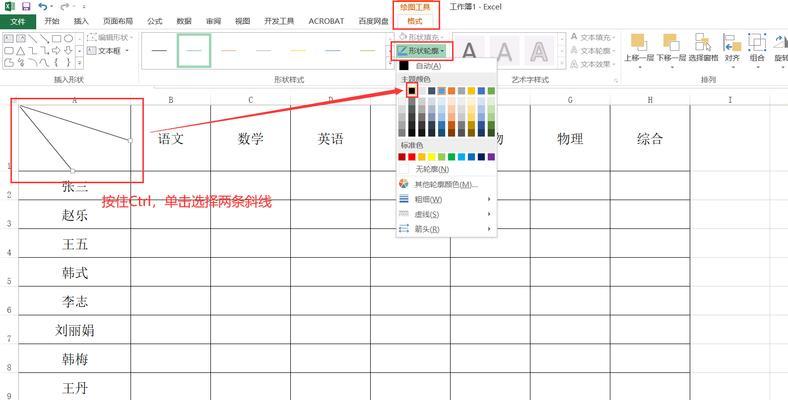The height and width of the screenshot is (400, 788).
Task: Apply the third outlined WordArt style A
Action: point(539,51)
